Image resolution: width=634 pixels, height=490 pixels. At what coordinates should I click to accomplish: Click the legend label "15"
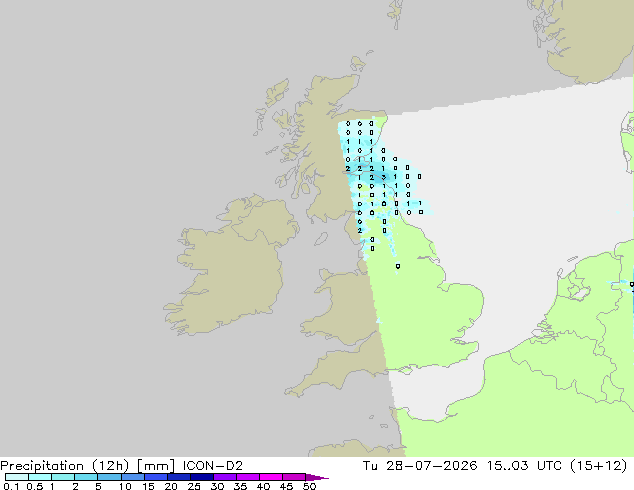tap(148, 486)
